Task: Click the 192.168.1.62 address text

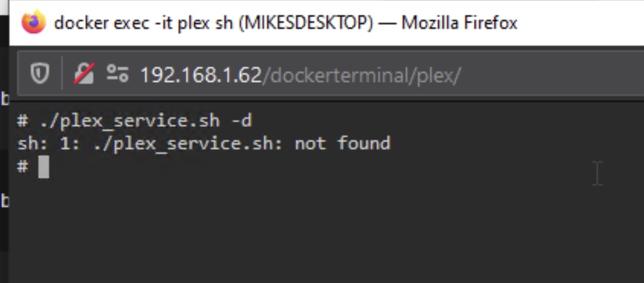Action: point(201,75)
